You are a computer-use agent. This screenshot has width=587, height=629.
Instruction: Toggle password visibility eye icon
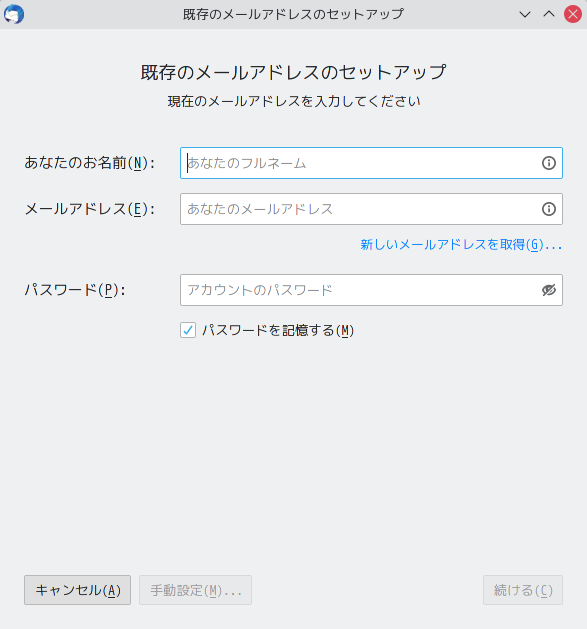pyautogui.click(x=548, y=290)
